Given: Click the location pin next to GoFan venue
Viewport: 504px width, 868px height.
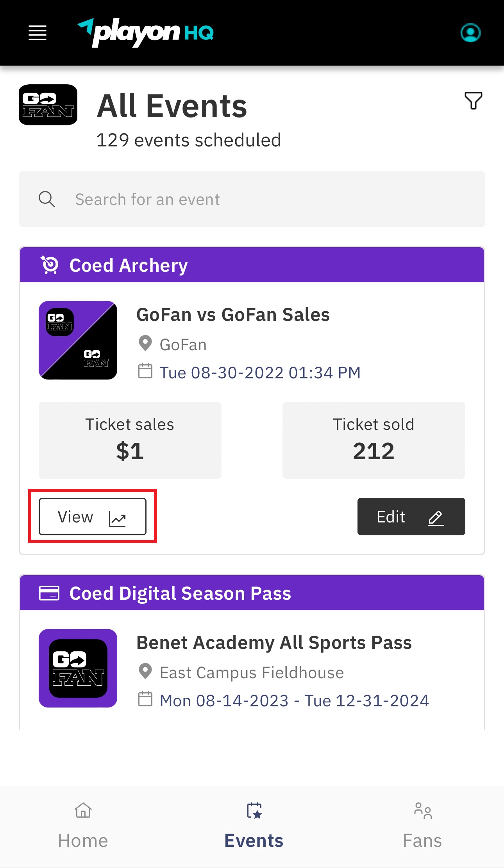Looking at the screenshot, I should 145,344.
